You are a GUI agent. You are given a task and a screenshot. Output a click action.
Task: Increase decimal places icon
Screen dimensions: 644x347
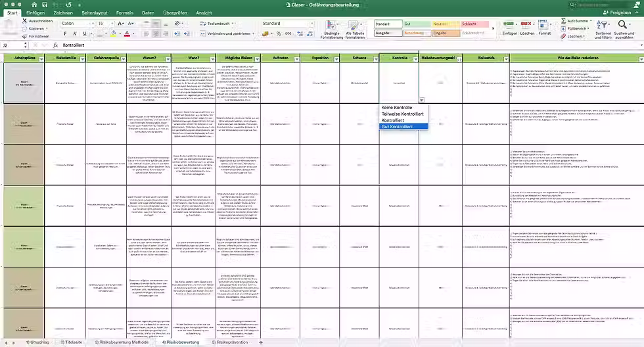(x=300, y=34)
